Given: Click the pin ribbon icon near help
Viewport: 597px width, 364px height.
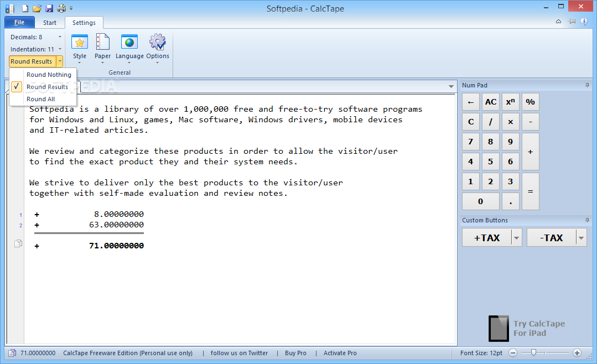Looking at the screenshot, I should (x=572, y=22).
